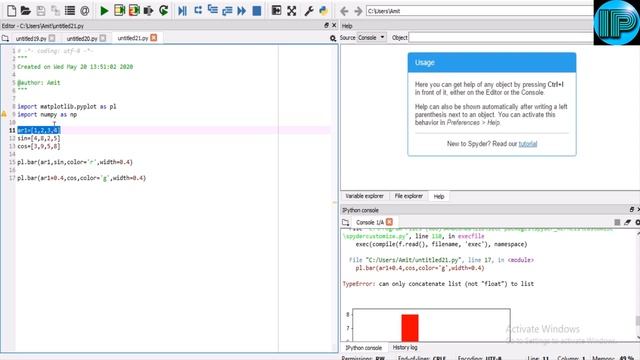Click the line 17 pl.bar code
This screenshot has height=360, width=640.
(x=82, y=178)
